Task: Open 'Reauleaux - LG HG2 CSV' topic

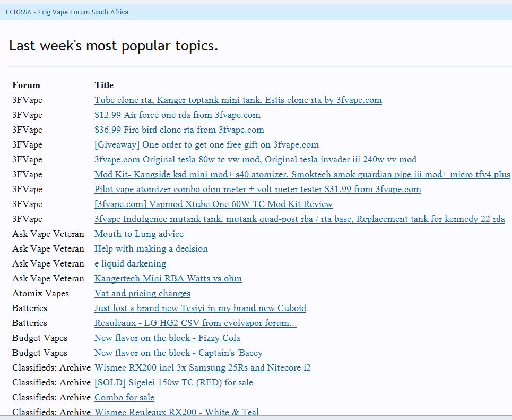Action: point(196,323)
